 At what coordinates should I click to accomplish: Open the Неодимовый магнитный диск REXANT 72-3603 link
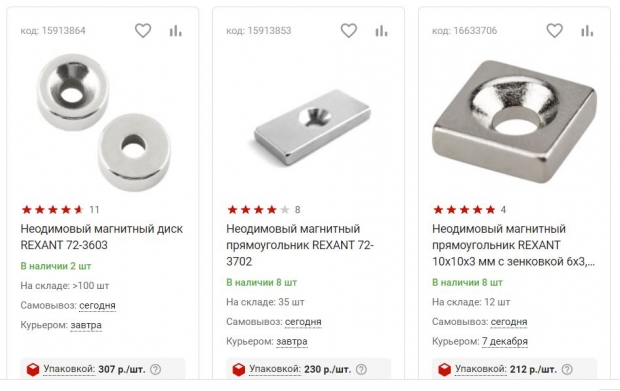coord(102,237)
